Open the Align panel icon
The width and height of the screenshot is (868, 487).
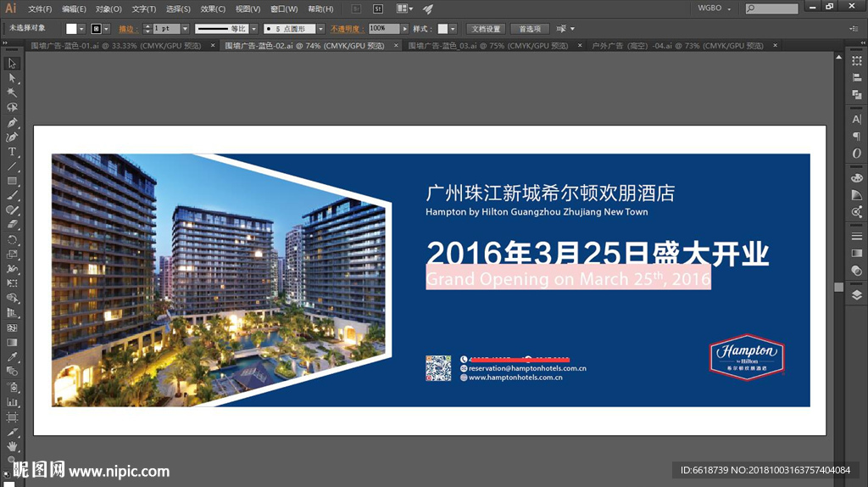[x=856, y=78]
